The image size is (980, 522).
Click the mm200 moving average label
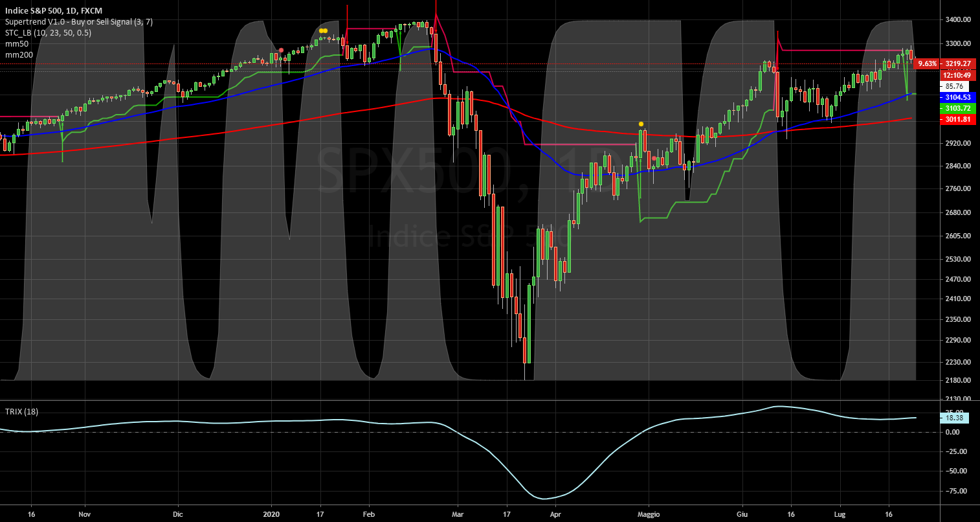[18, 55]
